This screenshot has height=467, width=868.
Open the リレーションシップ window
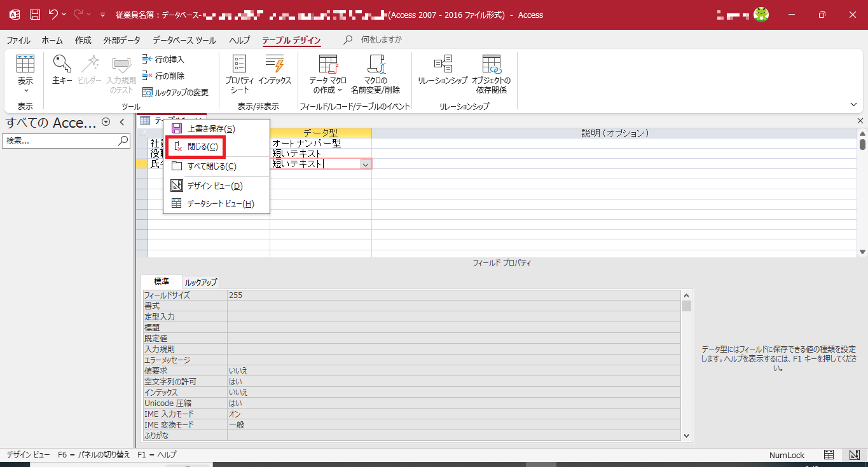[443, 69]
